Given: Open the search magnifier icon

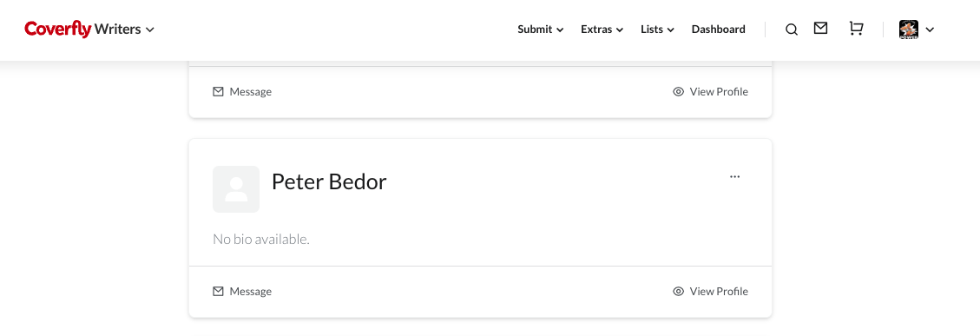Looking at the screenshot, I should click(x=792, y=30).
